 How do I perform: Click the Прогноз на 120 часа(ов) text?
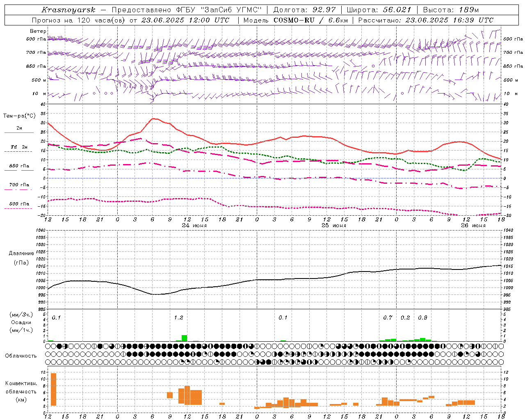[78, 20]
